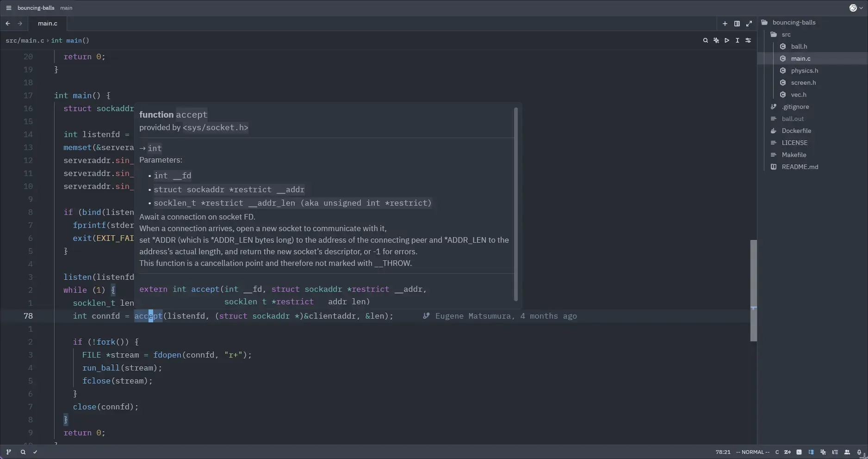
Task: Open project search in the status bar
Action: tap(23, 452)
